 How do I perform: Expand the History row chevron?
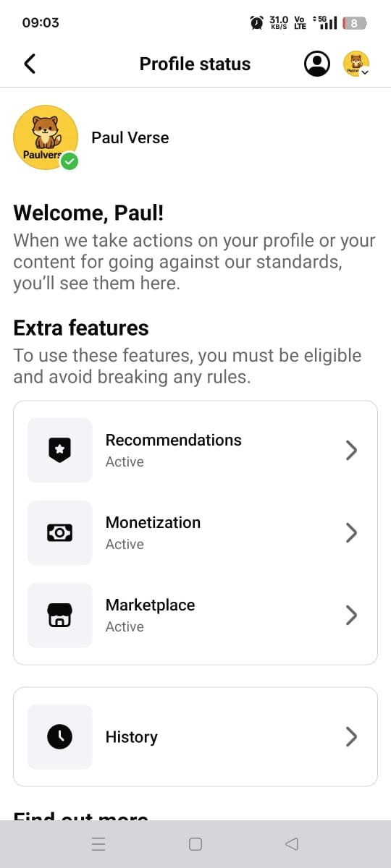click(x=351, y=736)
